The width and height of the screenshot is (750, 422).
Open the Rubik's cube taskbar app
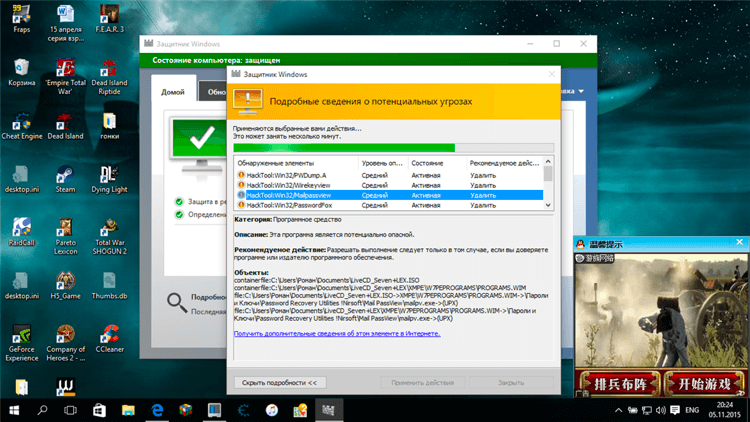[x=186, y=410]
